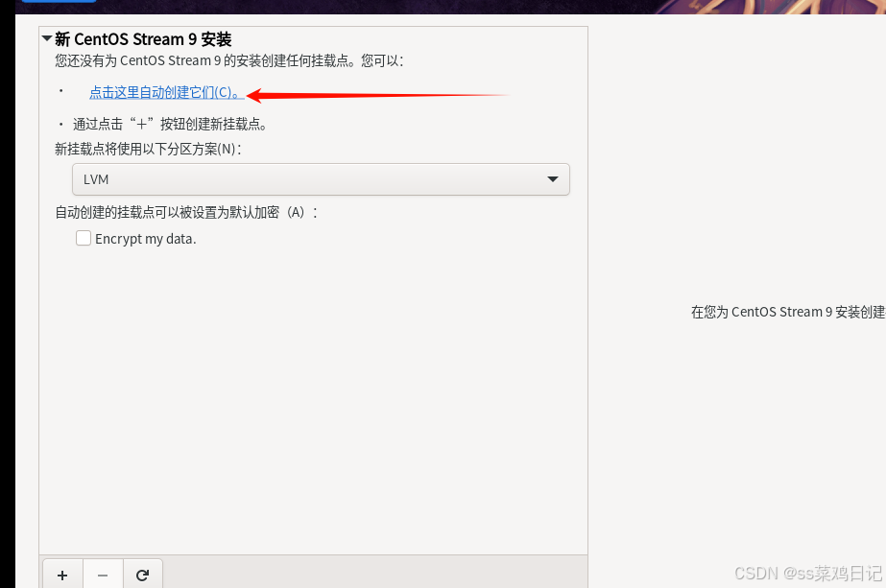Click the red arrow pointing at the link
Image resolution: width=886 pixels, height=588 pixels.
click(x=377, y=95)
